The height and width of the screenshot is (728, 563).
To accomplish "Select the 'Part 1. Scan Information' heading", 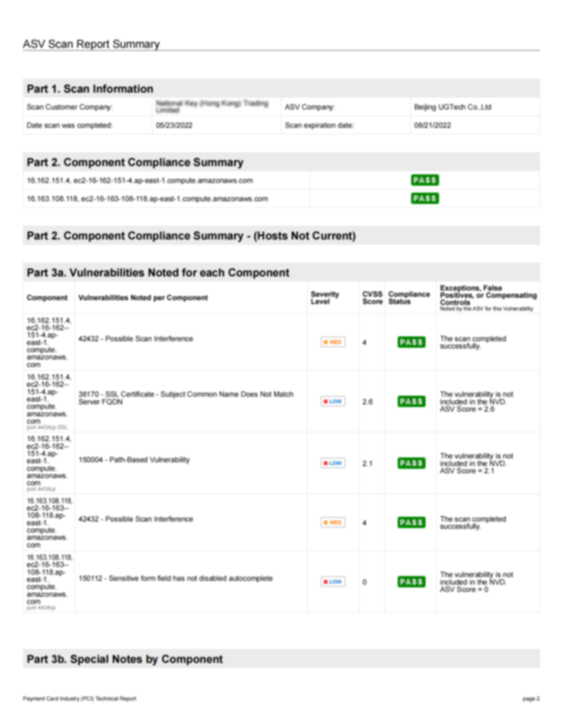I will 90,89.
